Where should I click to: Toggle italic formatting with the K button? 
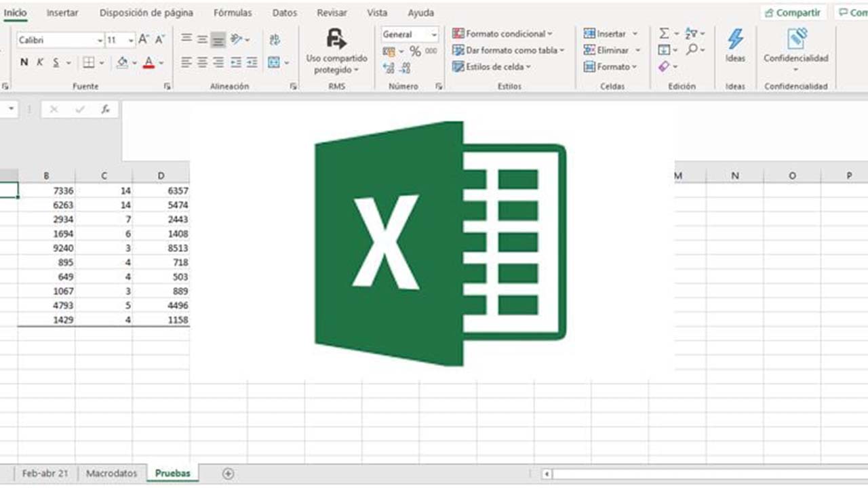(39, 61)
